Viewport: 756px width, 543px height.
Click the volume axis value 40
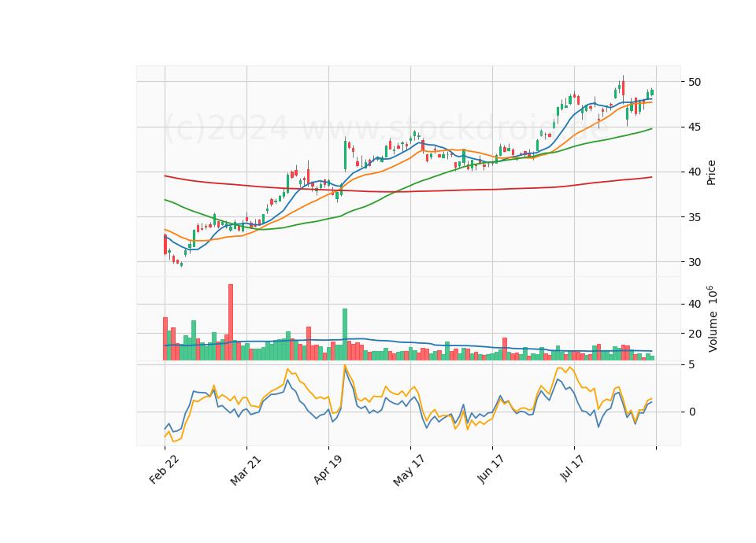pos(695,304)
